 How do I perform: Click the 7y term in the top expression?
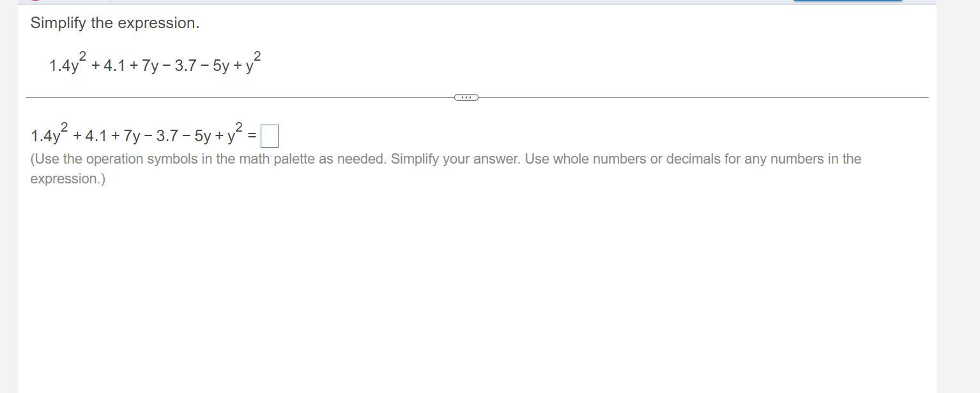[150, 66]
